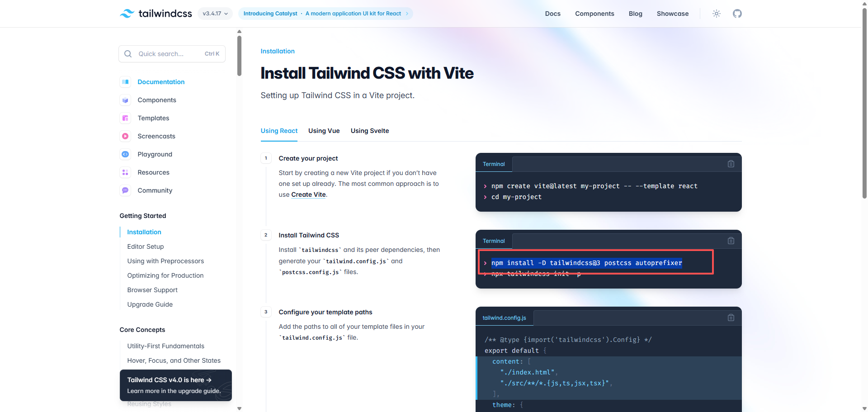The image size is (868, 412).
Task: Click the Community sidebar label
Action: [x=155, y=190]
